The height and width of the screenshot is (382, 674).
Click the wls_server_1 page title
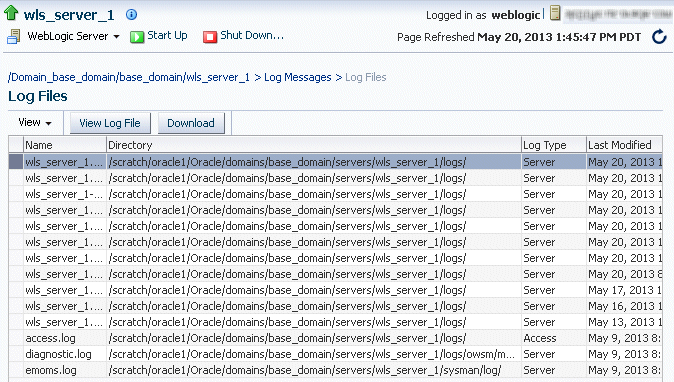point(69,15)
